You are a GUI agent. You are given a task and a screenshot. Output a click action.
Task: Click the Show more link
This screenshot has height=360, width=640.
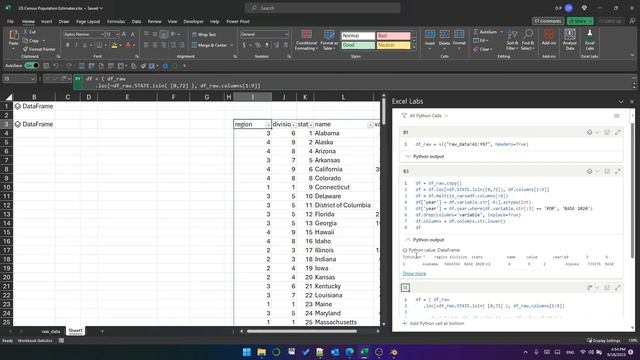[x=414, y=273]
